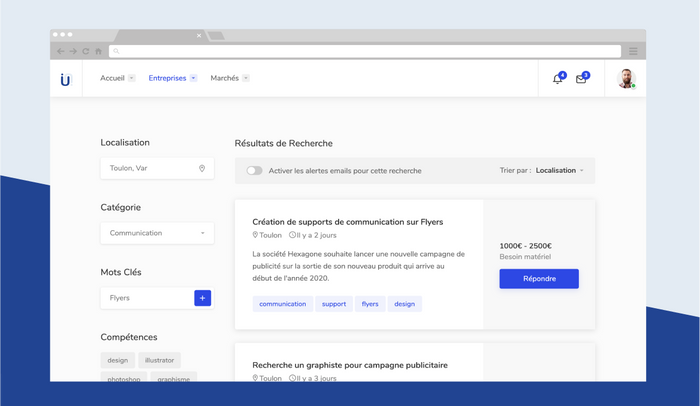700x406 pixels.
Task: Open the Accueil menu item
Action: [117, 78]
